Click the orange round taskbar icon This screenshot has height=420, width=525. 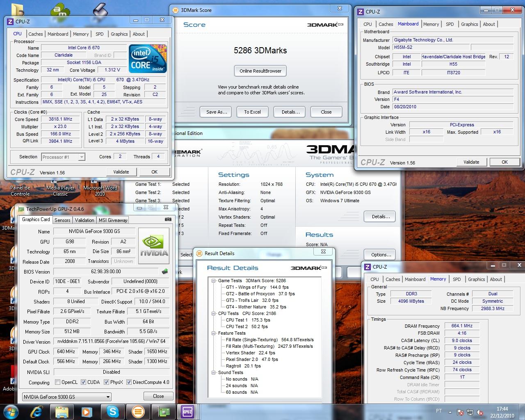click(137, 411)
